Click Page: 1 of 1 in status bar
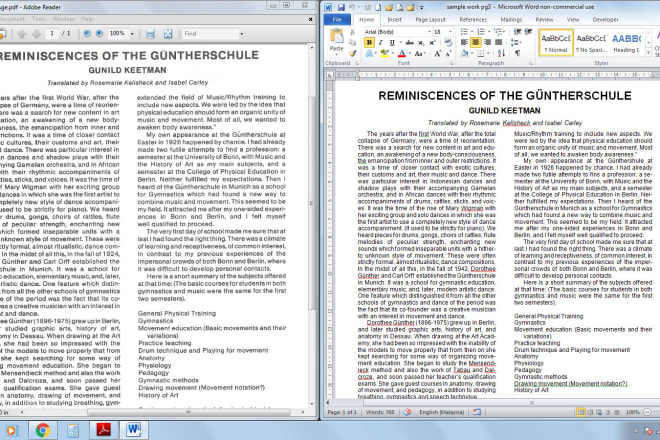Image resolution: width=660 pixels, height=440 pixels. click(342, 412)
